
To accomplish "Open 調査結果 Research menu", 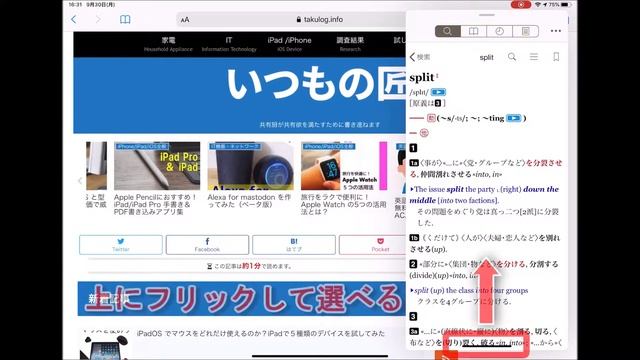I will tap(350, 44).
